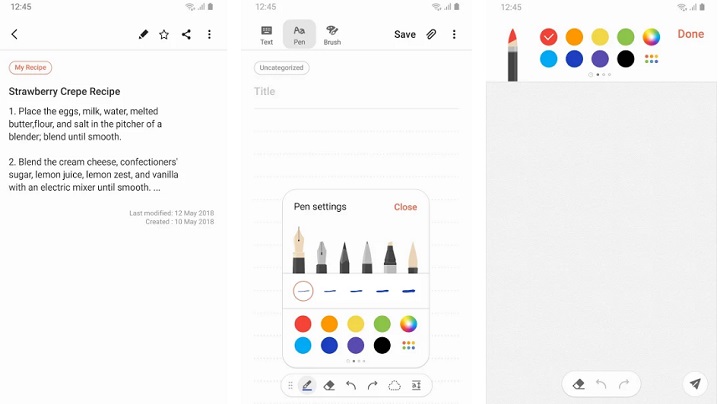Pick the black swatch in drawing screen
Viewport: 720px width, 404px height.
(626, 59)
